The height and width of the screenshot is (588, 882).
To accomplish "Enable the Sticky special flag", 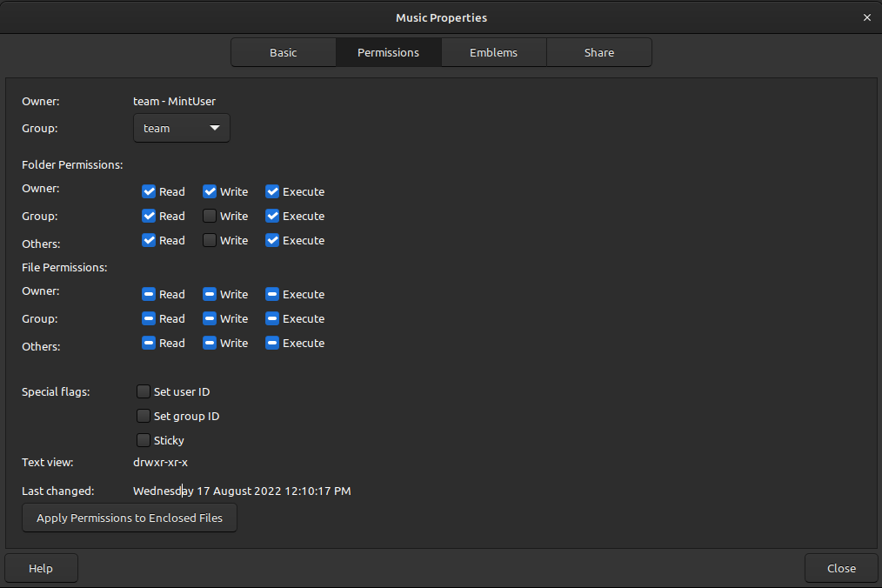I will point(143,440).
